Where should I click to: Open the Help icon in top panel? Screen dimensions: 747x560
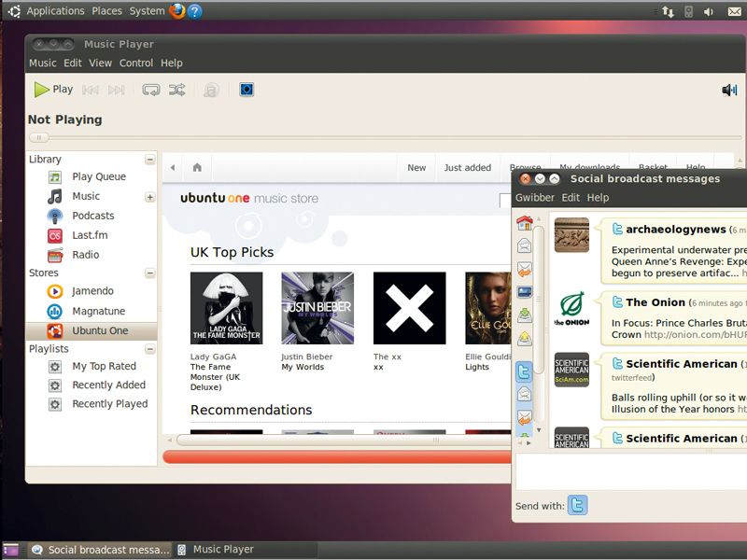(x=194, y=10)
